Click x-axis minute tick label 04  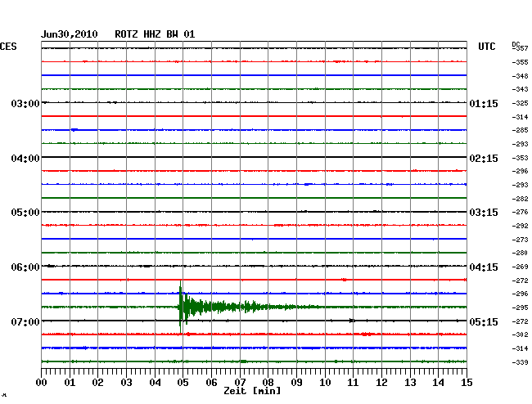[x=155, y=383]
